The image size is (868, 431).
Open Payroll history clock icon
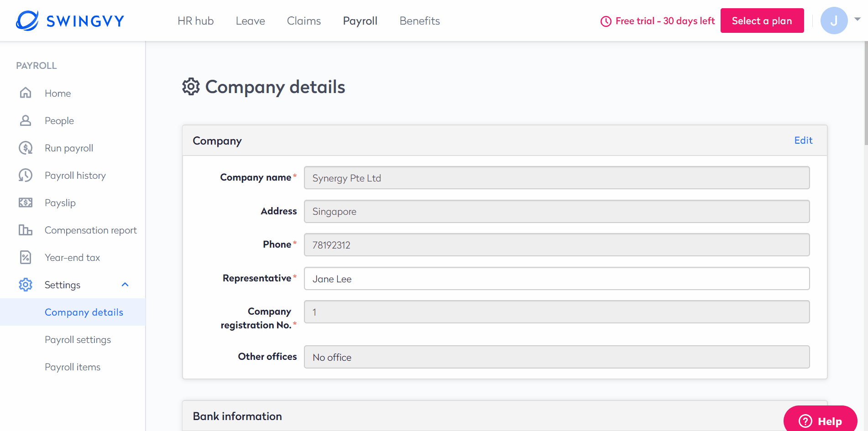click(x=26, y=175)
